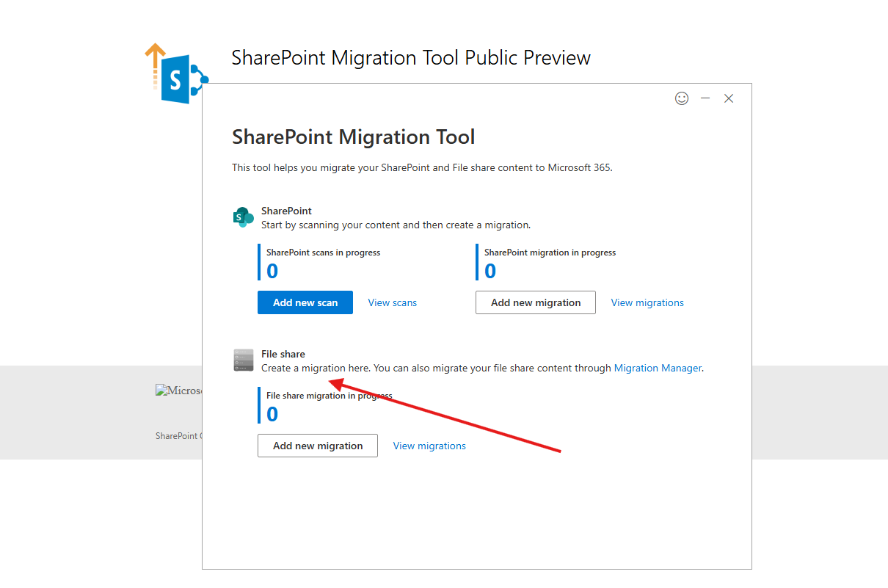Click the broken Microsoft image in the footer

(x=178, y=391)
